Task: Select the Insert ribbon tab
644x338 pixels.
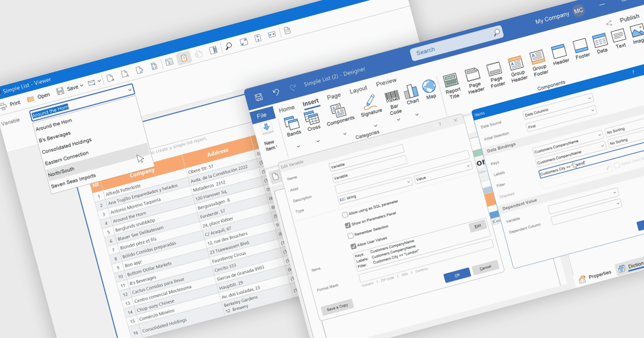Action: tap(311, 102)
